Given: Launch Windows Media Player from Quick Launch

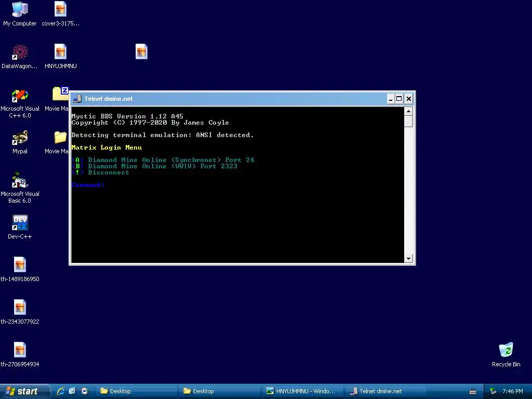Looking at the screenshot, I should [x=85, y=391].
